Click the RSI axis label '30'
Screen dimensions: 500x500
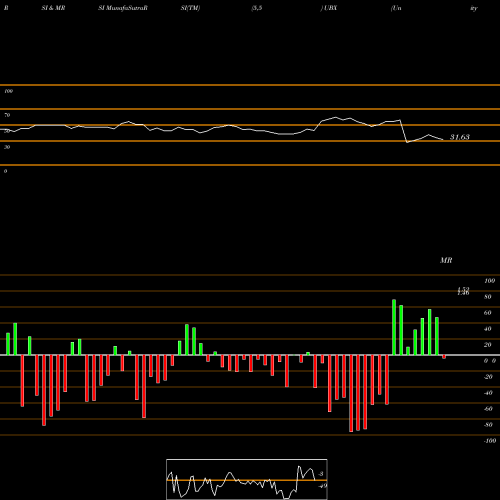[x=7, y=147]
